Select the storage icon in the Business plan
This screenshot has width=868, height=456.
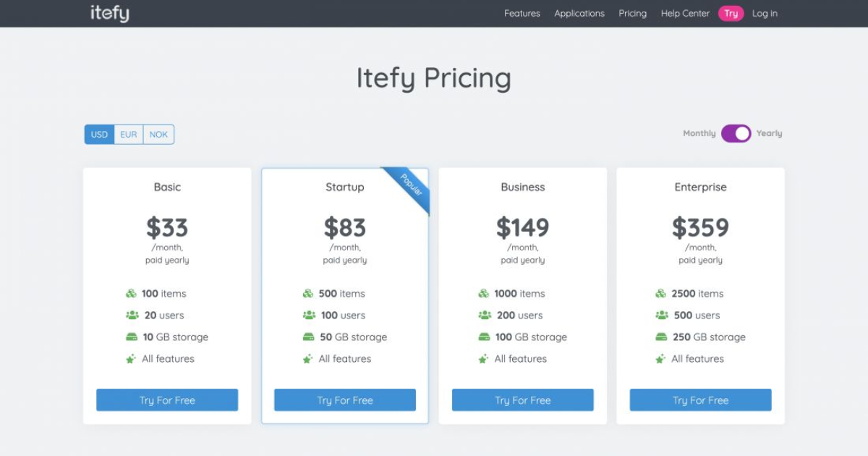point(483,337)
